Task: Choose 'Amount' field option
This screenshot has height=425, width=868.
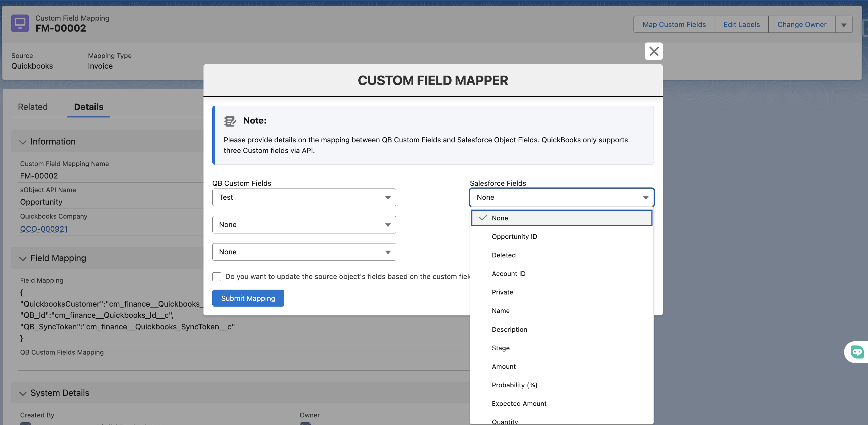Action: (562, 366)
